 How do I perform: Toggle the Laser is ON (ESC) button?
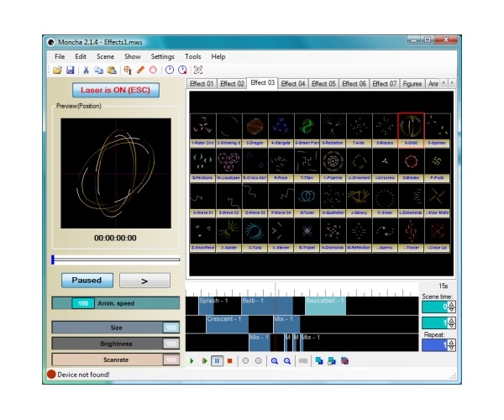click(x=116, y=90)
